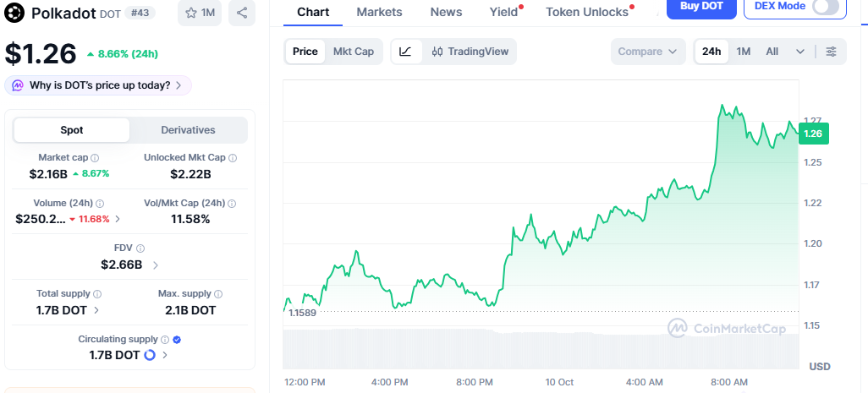Open the Yield tab
Screen dimensions: 868x393
pos(503,12)
